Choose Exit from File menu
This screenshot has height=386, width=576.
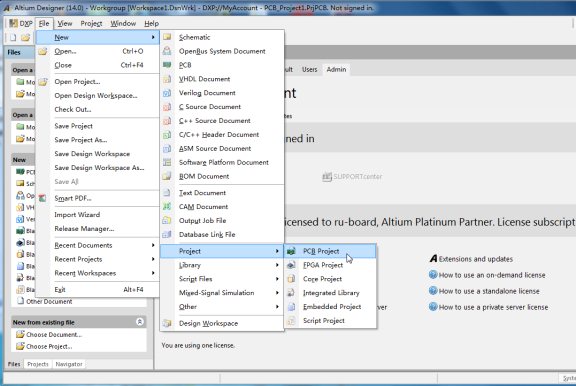[x=97, y=289]
